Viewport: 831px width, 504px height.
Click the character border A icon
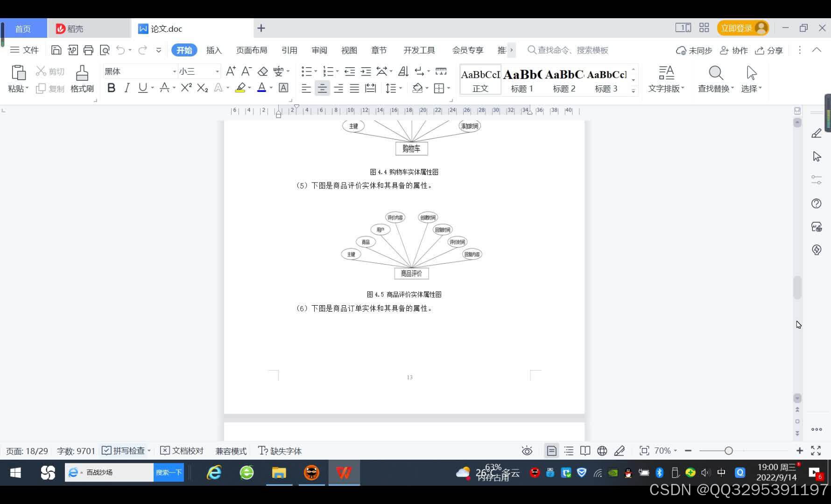[x=283, y=87]
